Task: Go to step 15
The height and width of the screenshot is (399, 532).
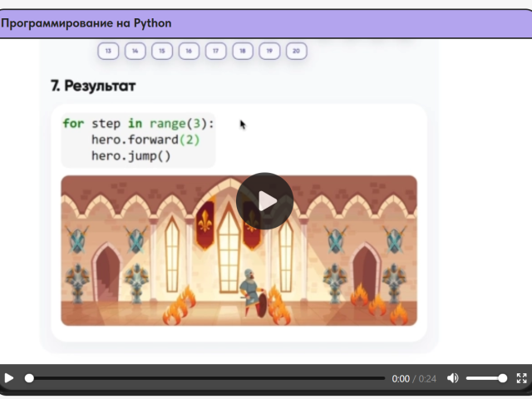Action: click(162, 52)
